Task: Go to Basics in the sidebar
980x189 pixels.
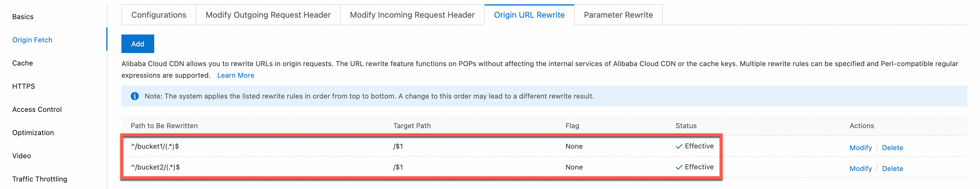Action: [23, 17]
